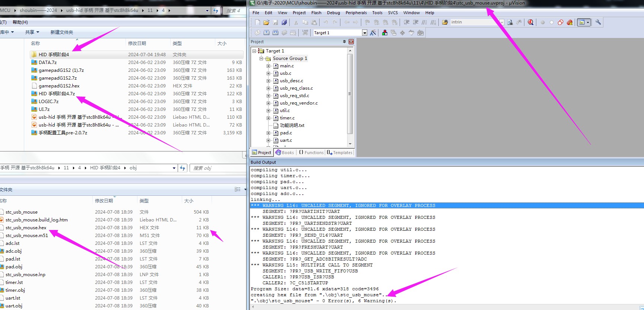
Task: Open file via the µVision toolbar folder icon
Action: [266, 22]
